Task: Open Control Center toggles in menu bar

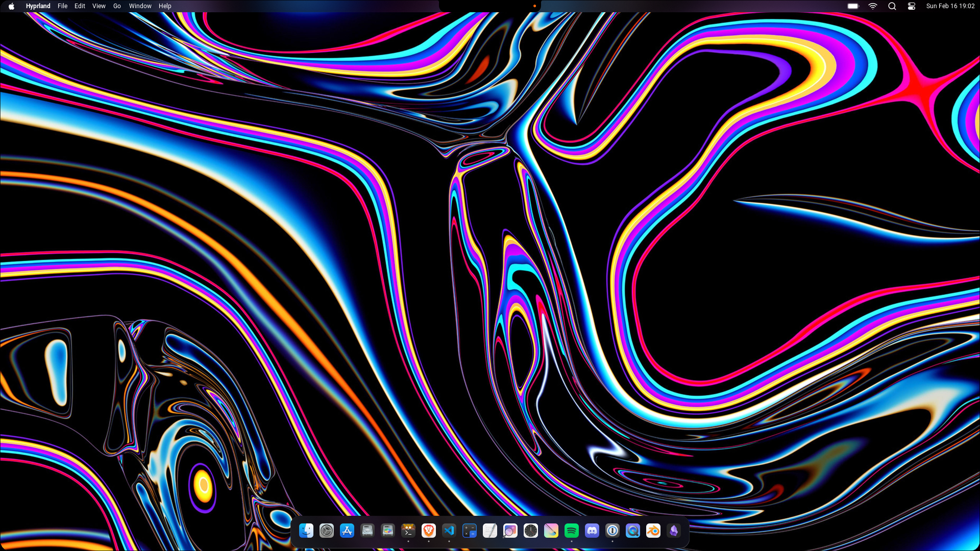Action: 912,6
